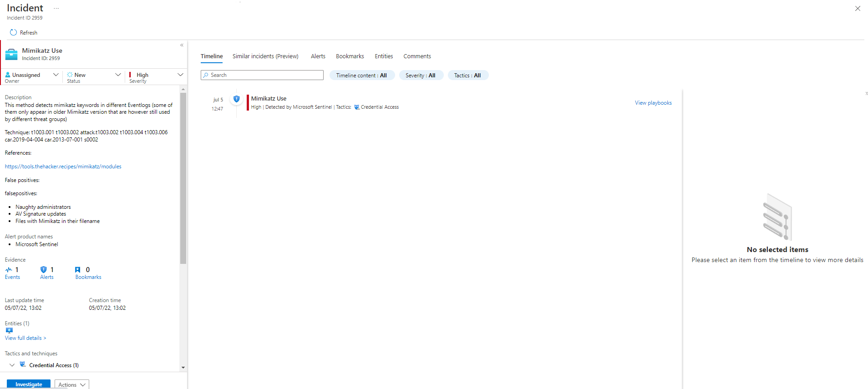Screen dimensions: 868x389
Task: Open the Tactics: All filter
Action: [x=467, y=76]
